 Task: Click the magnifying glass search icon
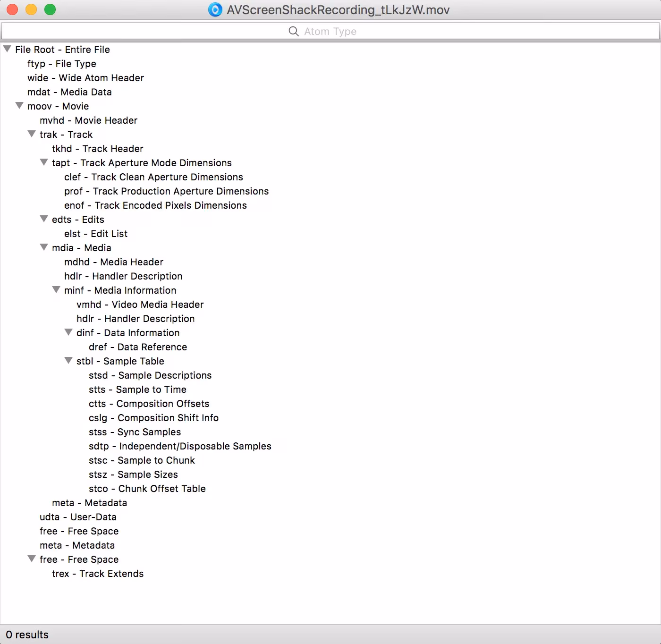(x=294, y=32)
